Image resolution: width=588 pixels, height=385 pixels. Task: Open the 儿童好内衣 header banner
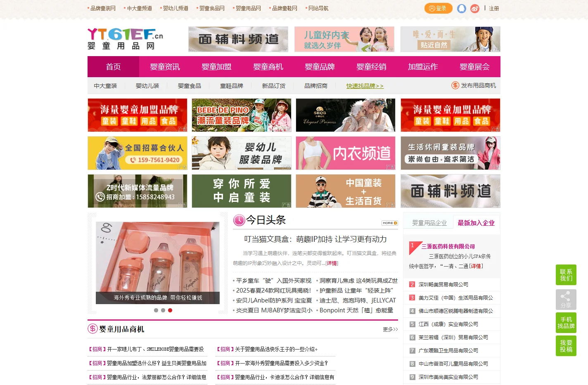coord(344,39)
